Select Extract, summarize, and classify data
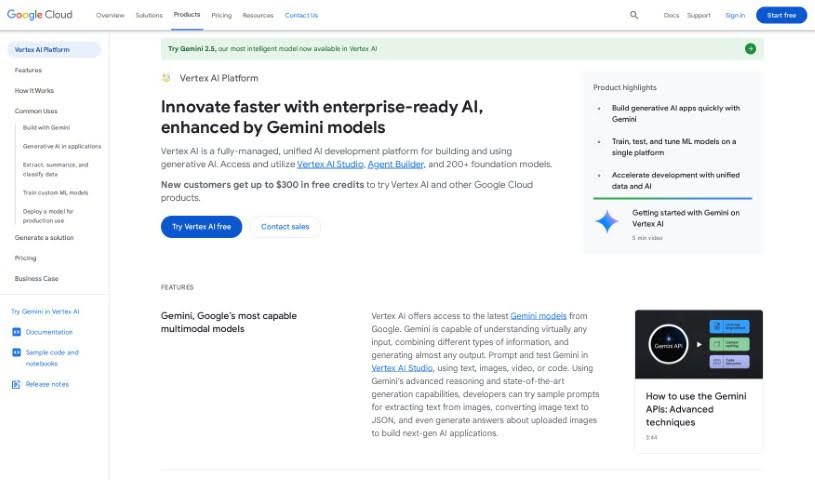815x480 pixels. click(56, 170)
